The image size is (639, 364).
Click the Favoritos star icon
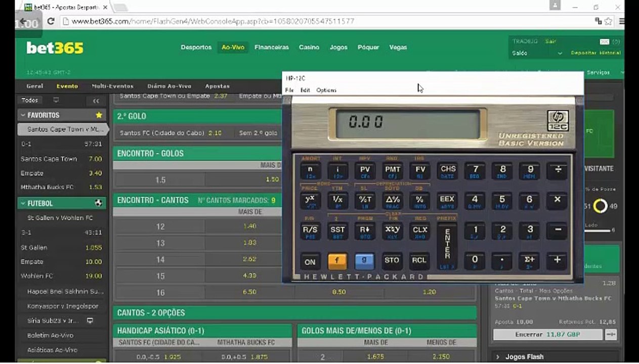(99, 115)
